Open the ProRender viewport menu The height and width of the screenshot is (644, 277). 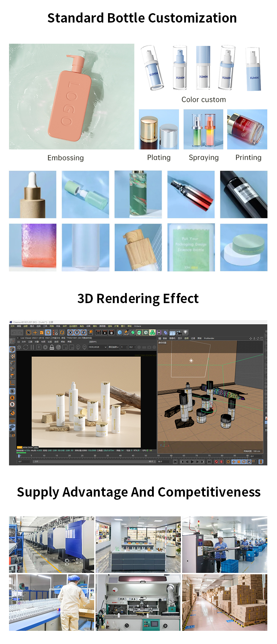[209, 338]
